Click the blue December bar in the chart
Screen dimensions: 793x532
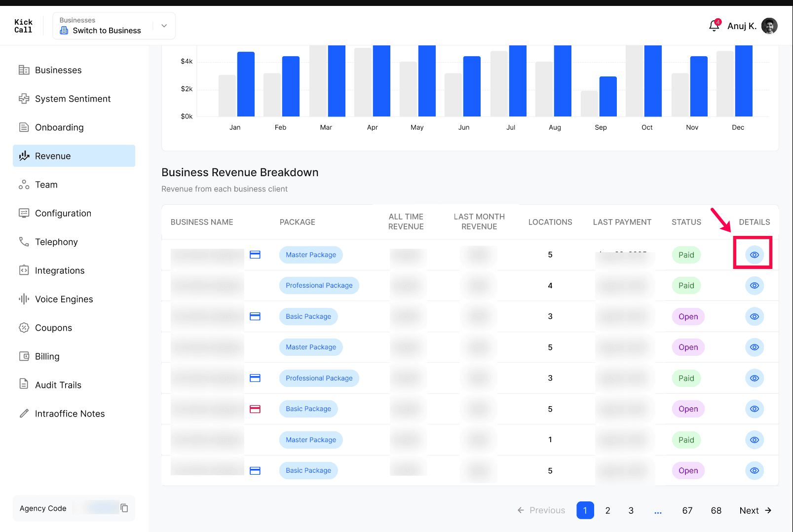tap(744, 81)
